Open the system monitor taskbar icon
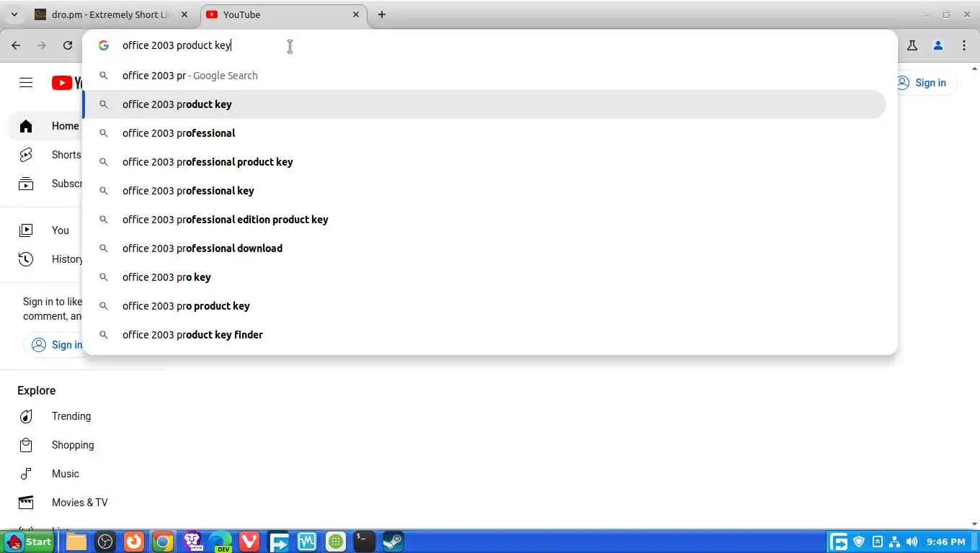Viewport: 980px width, 553px height. (307, 541)
